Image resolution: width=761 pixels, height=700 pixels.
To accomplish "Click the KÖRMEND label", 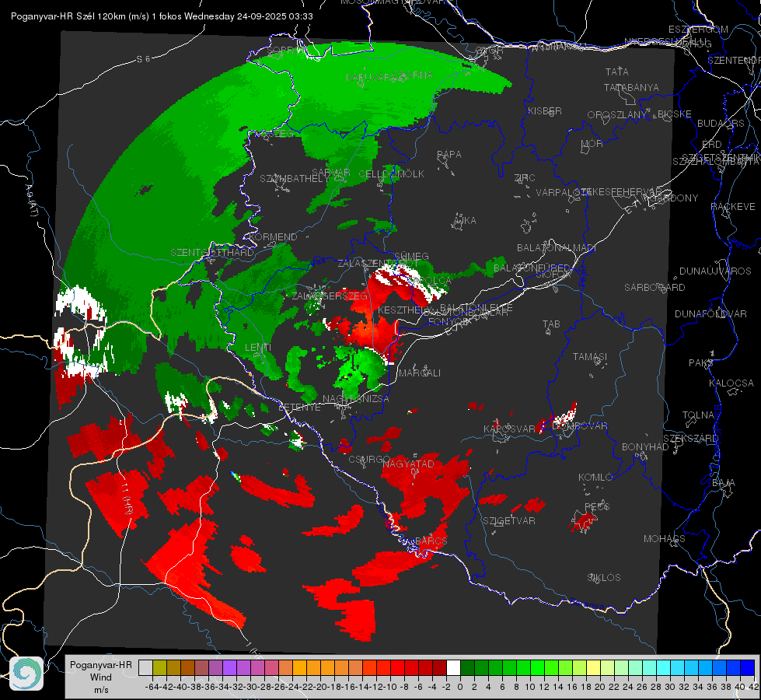I will (272, 236).
